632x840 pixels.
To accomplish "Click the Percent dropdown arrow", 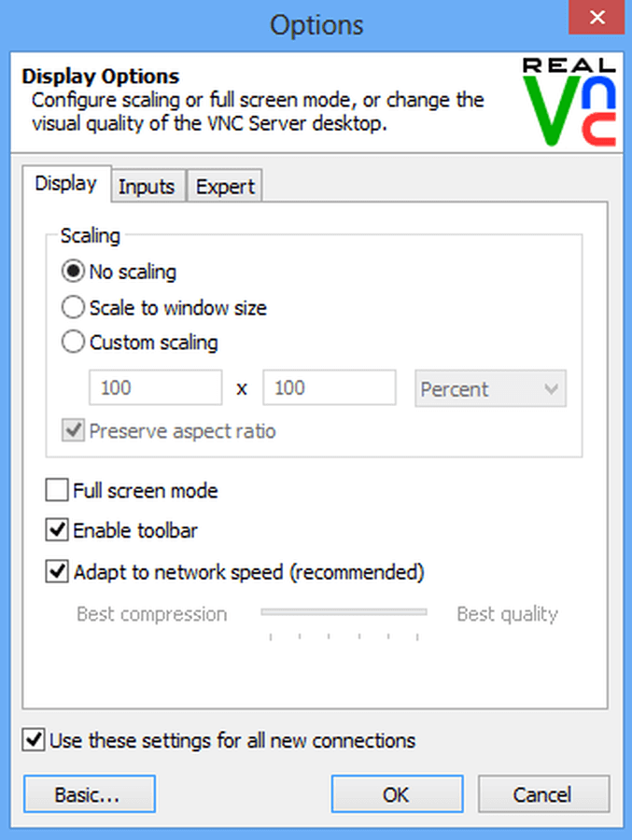I will coord(551,389).
